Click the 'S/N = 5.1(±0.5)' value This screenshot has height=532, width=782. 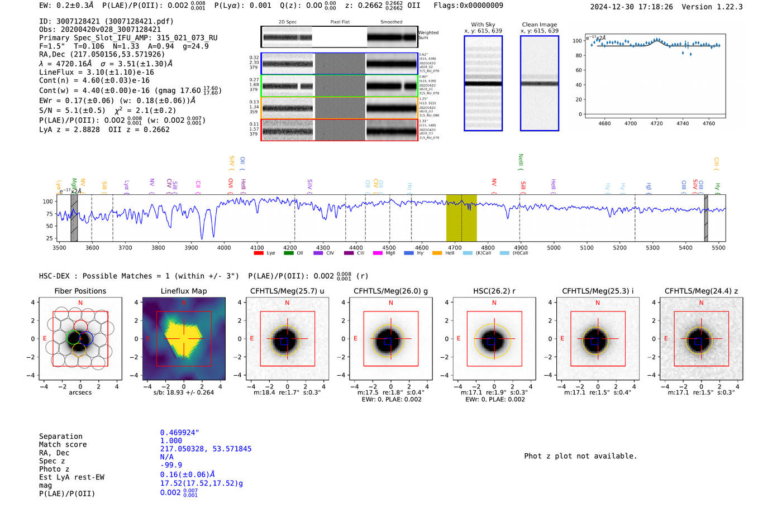(x=72, y=111)
